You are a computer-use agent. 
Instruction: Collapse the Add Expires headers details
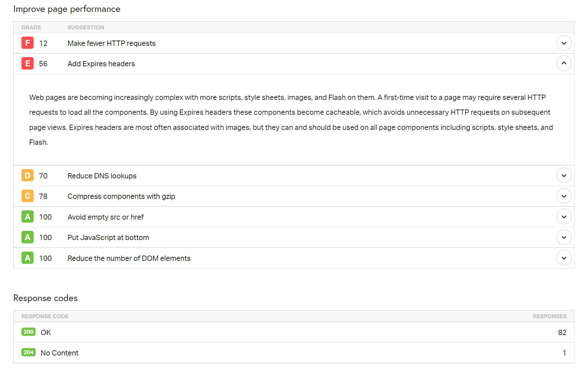tap(564, 64)
